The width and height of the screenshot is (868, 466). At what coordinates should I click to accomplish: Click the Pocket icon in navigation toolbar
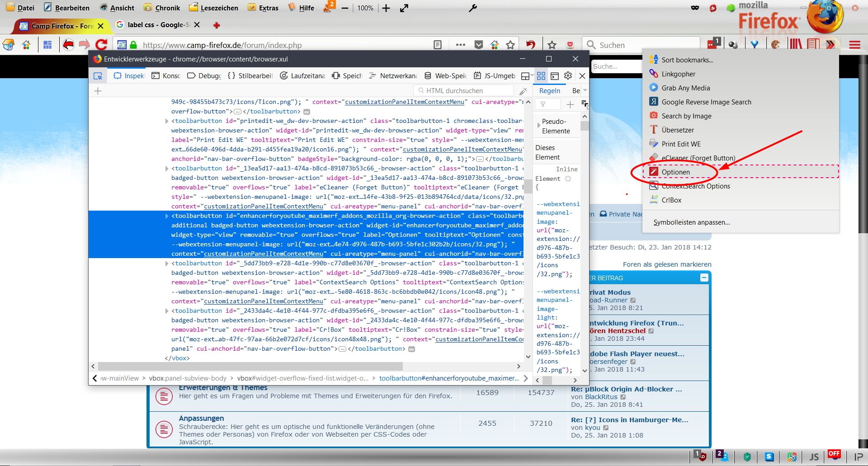pyautogui.click(x=570, y=45)
